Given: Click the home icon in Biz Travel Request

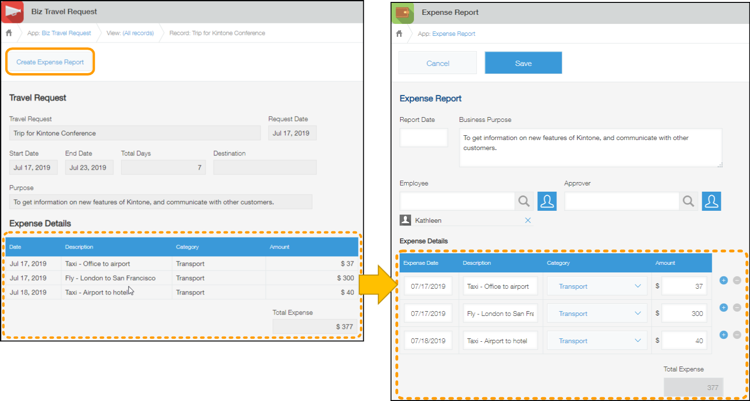Looking at the screenshot, I should coord(8,33).
